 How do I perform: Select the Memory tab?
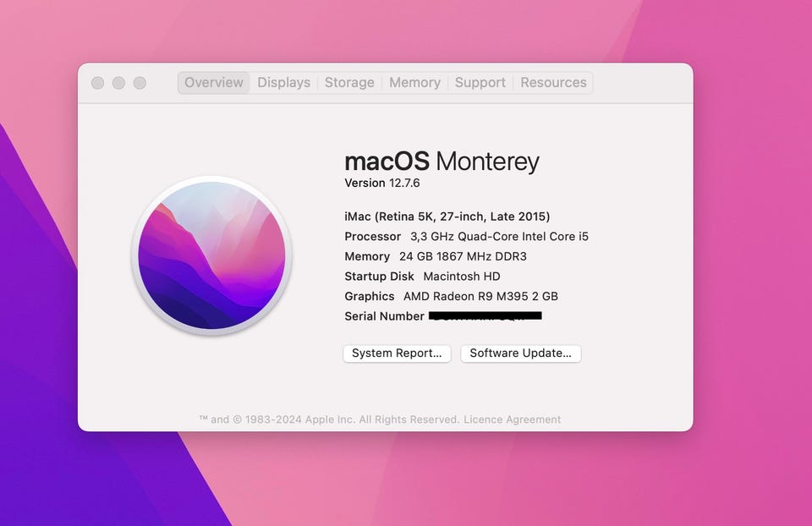(414, 83)
